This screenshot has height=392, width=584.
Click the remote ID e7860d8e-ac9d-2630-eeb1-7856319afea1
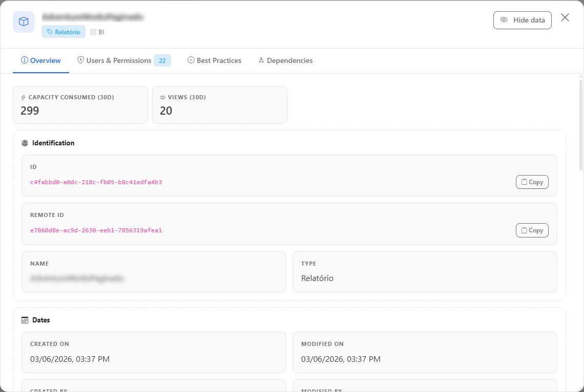pos(96,230)
